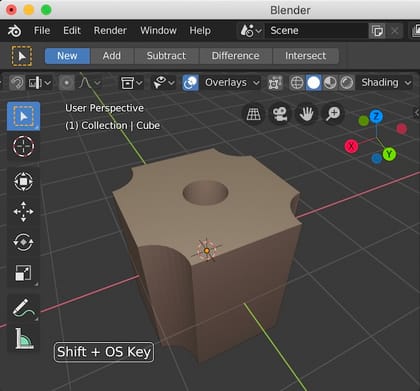Click the negative X red gizmo dot
Viewport: 420px width, 391px height.
pos(402,128)
